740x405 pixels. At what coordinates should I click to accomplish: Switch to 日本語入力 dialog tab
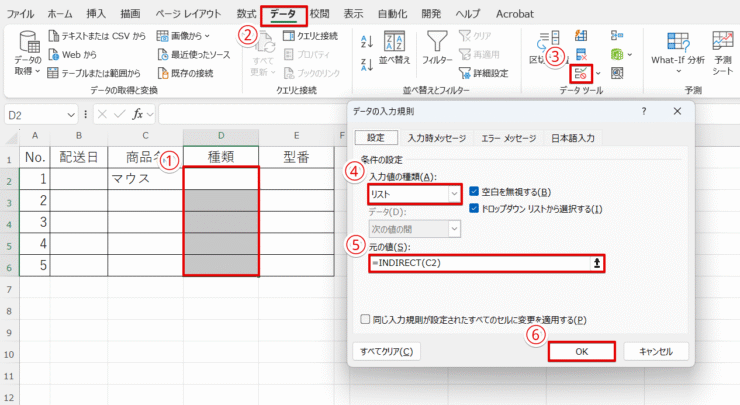pos(572,138)
